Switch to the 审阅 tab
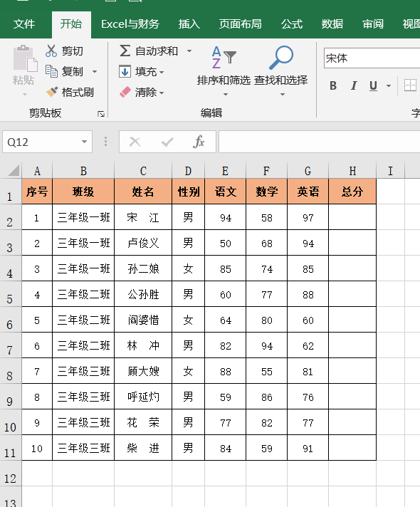This screenshot has height=507, width=420. pyautogui.click(x=373, y=24)
